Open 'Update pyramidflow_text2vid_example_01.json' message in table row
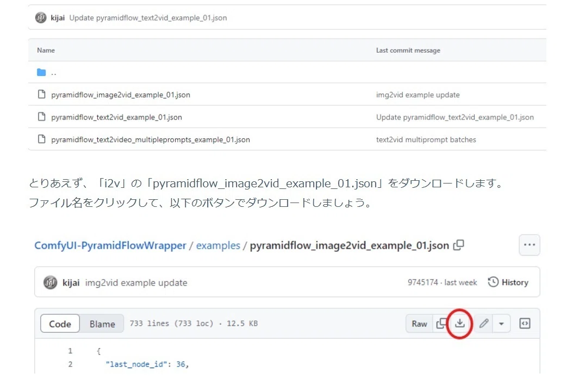Viewport: 567px width, 392px height. [x=454, y=117]
